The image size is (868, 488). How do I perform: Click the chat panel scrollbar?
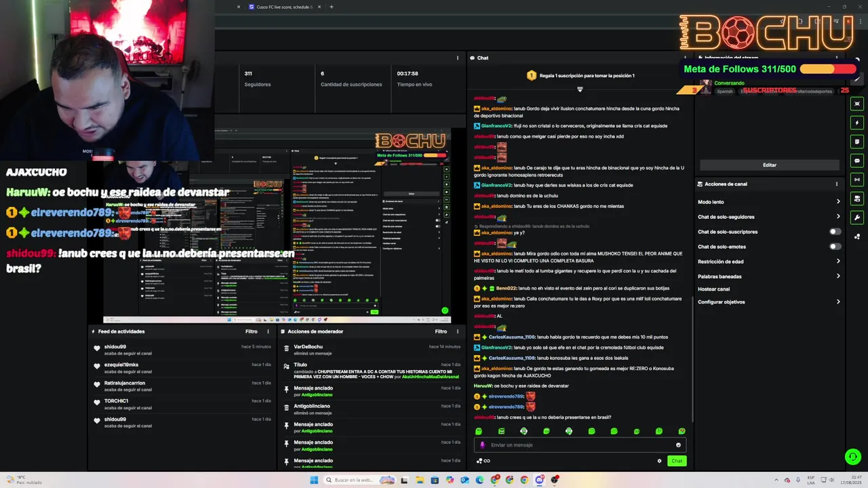pyautogui.click(x=692, y=358)
